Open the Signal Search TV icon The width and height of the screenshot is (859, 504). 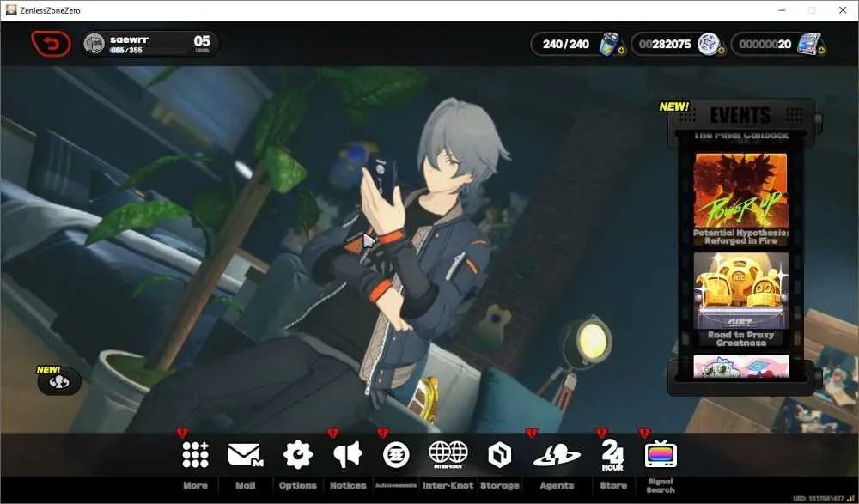point(661,453)
